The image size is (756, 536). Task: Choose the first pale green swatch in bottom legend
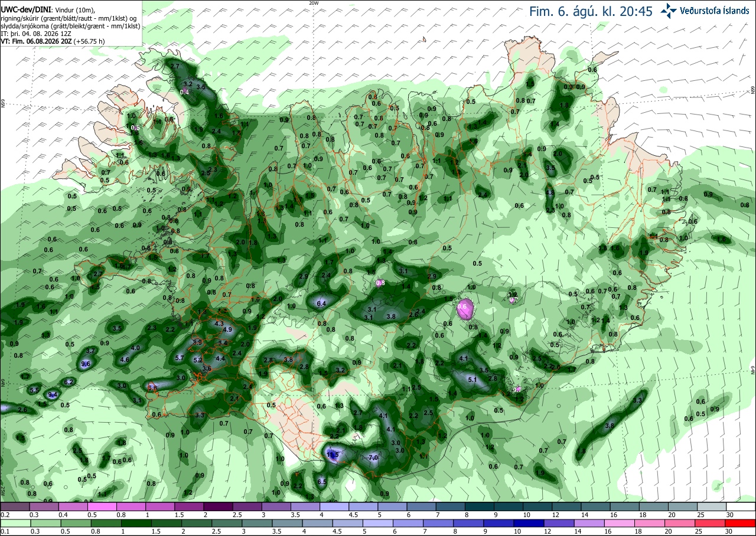coord(14,523)
